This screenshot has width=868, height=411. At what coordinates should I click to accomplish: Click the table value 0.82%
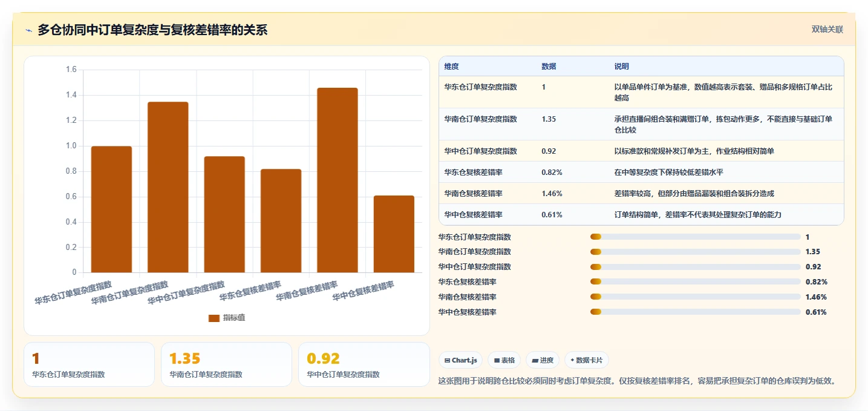coord(552,173)
